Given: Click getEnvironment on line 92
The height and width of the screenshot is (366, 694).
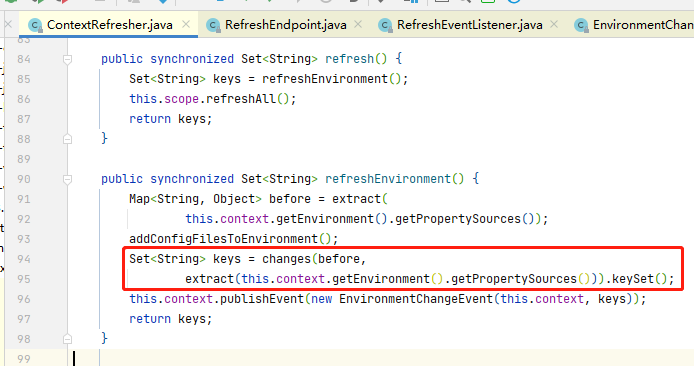Looking at the screenshot, I should tap(325, 219).
